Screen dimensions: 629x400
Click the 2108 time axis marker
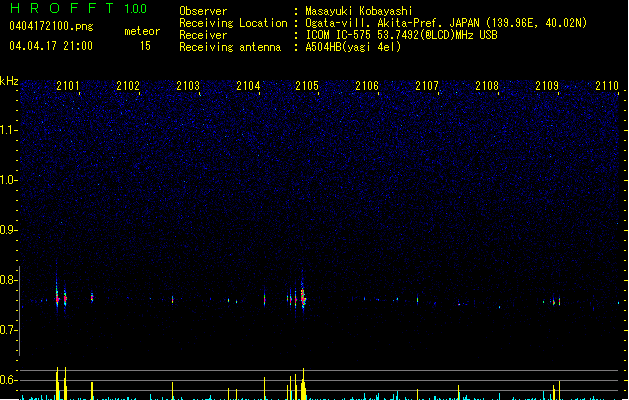[487, 86]
